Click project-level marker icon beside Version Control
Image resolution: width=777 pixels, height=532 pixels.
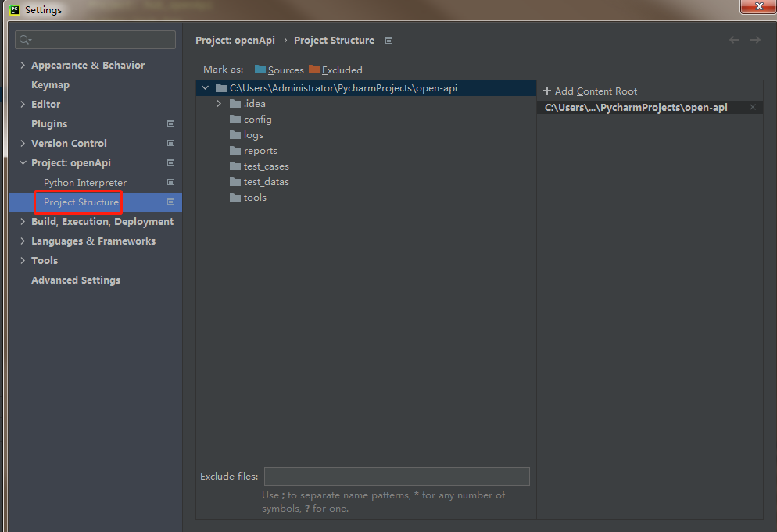170,143
